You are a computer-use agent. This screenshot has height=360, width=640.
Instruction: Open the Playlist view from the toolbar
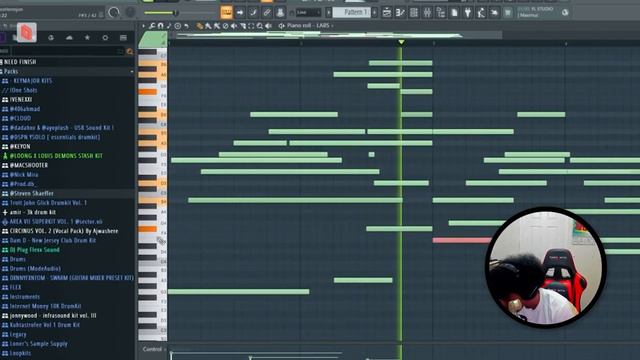pos(387,13)
